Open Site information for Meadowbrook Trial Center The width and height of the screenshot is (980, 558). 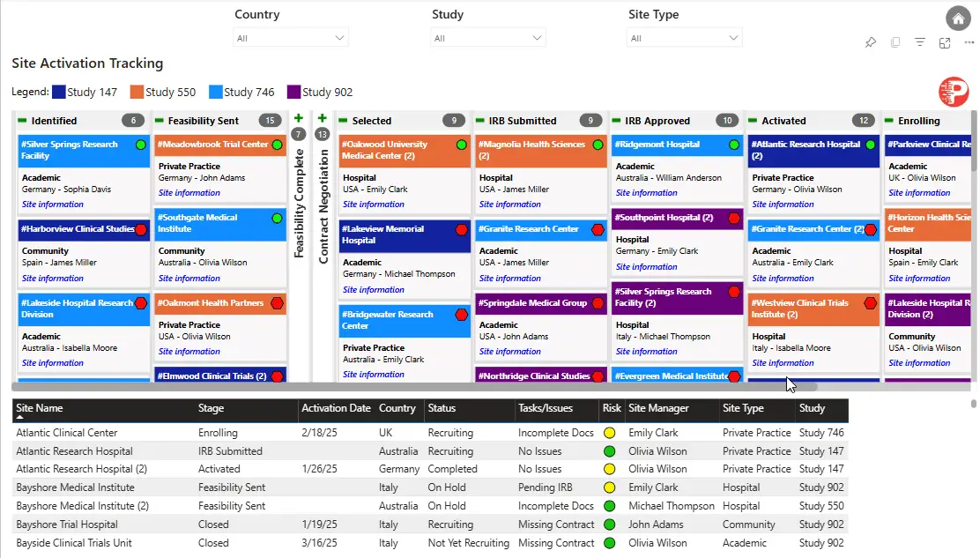[x=189, y=193]
